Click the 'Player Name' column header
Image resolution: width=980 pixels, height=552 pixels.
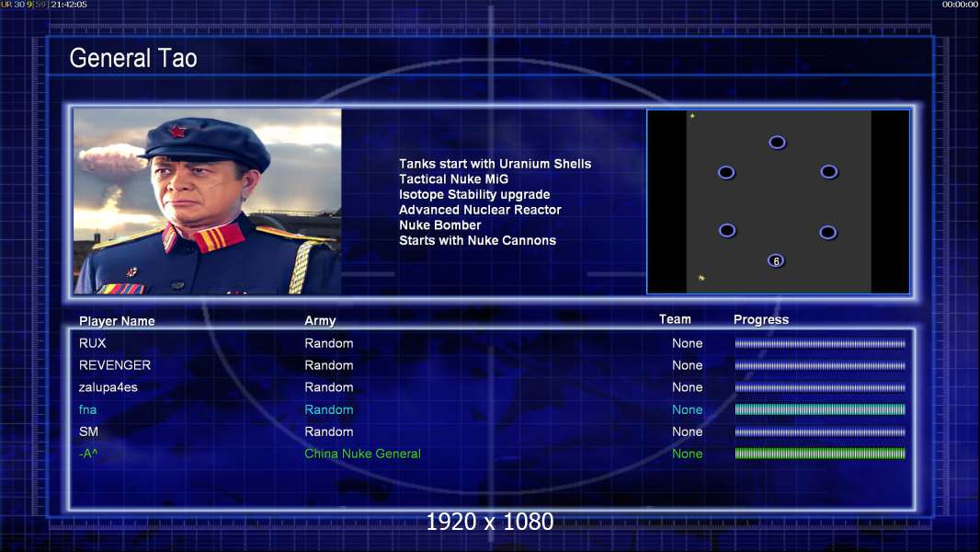[x=117, y=321]
